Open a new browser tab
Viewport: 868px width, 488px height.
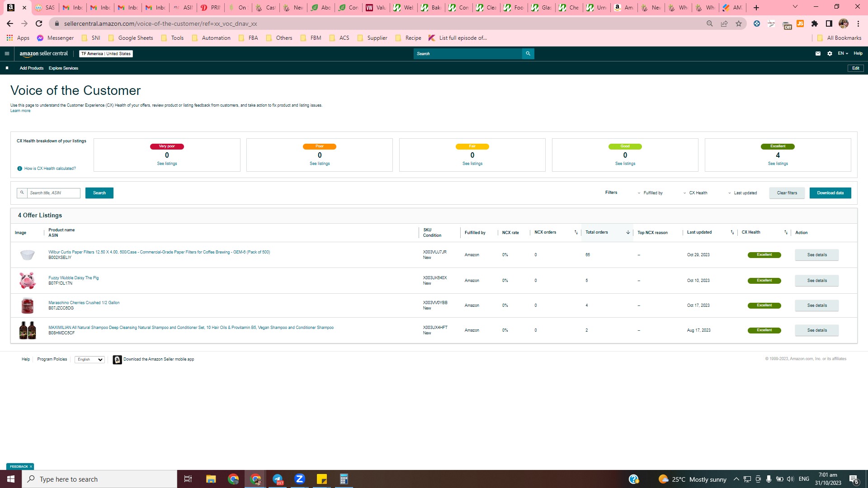756,8
